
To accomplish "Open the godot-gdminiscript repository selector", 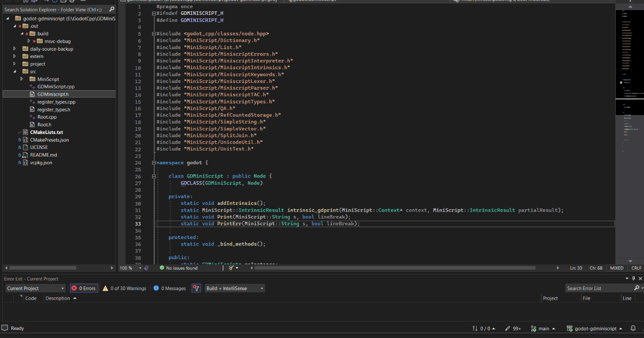I will point(594,329).
